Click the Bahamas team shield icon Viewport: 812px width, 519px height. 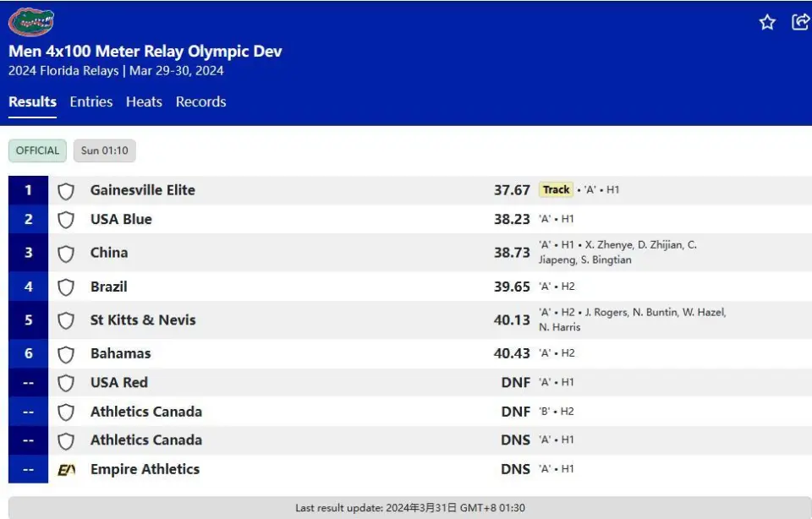click(66, 354)
